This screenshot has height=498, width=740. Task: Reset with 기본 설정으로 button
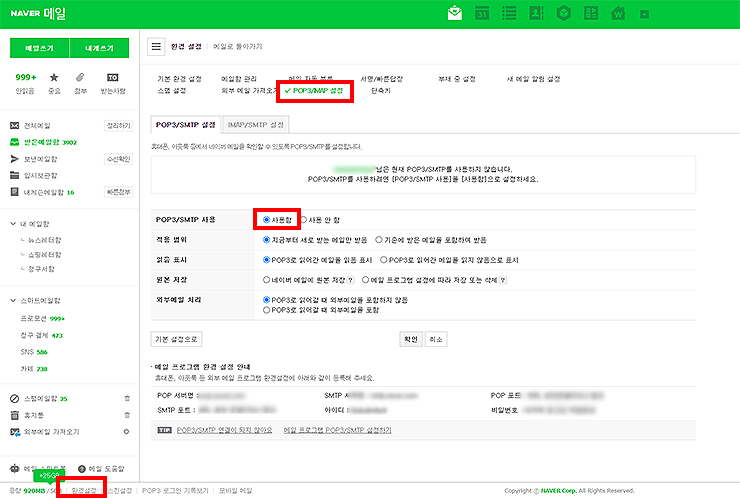click(177, 339)
